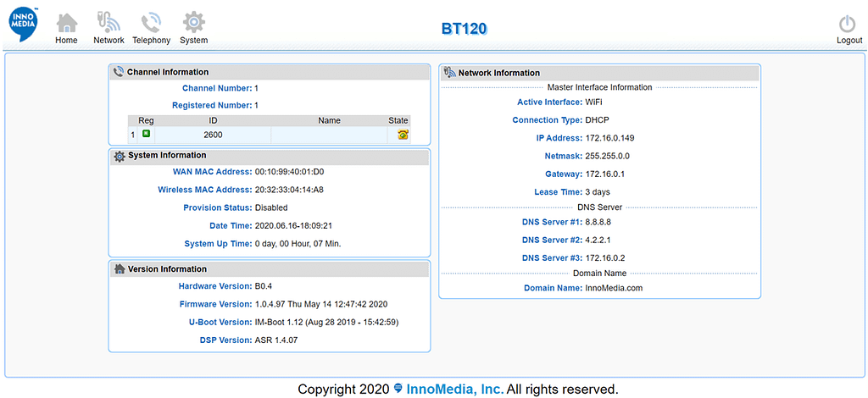Click DNS Server #2 value 4.2.2.1

tap(598, 240)
